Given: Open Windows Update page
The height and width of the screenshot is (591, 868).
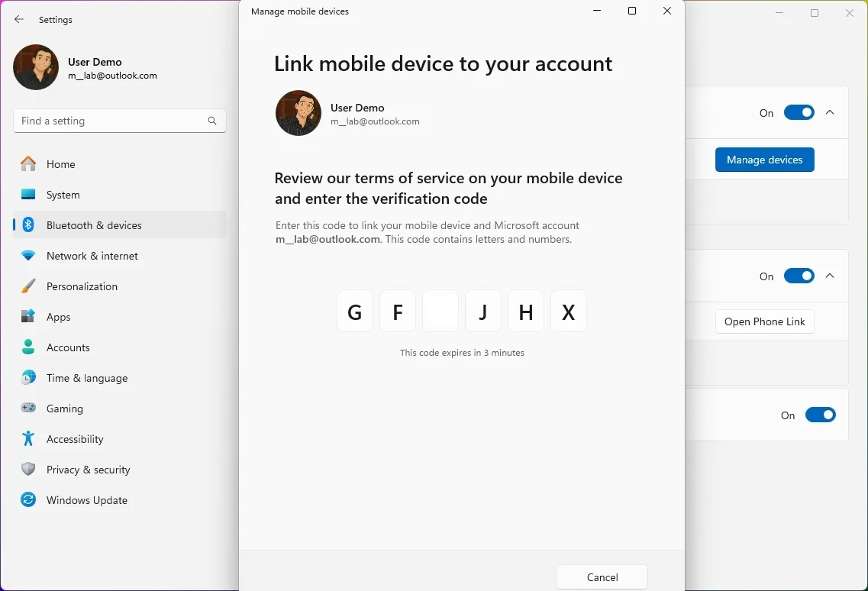Looking at the screenshot, I should tap(120, 499).
